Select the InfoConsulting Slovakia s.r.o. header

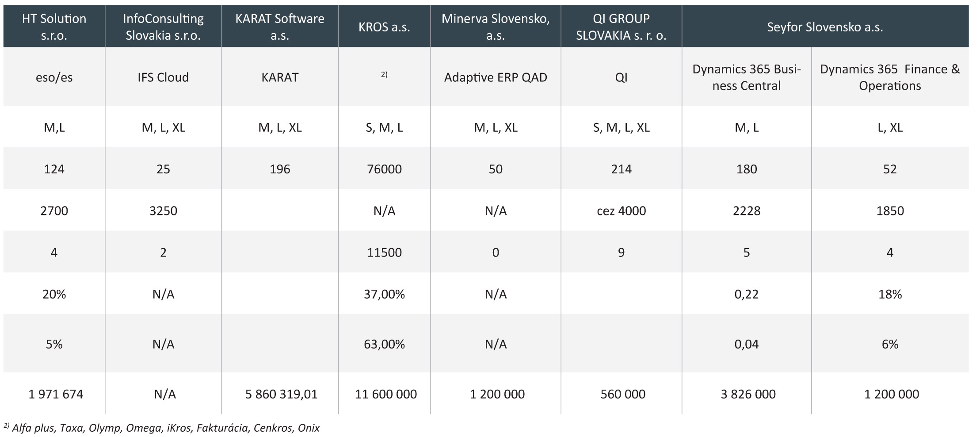pos(163,27)
